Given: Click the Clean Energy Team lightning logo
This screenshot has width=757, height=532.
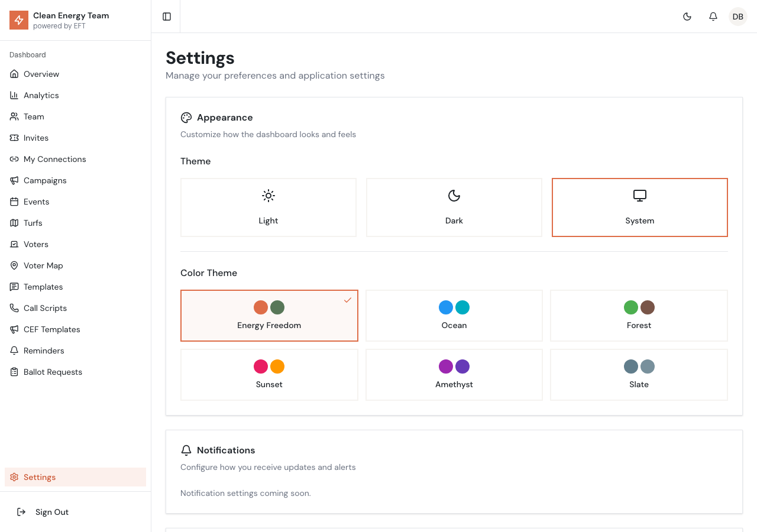Looking at the screenshot, I should (18, 20).
